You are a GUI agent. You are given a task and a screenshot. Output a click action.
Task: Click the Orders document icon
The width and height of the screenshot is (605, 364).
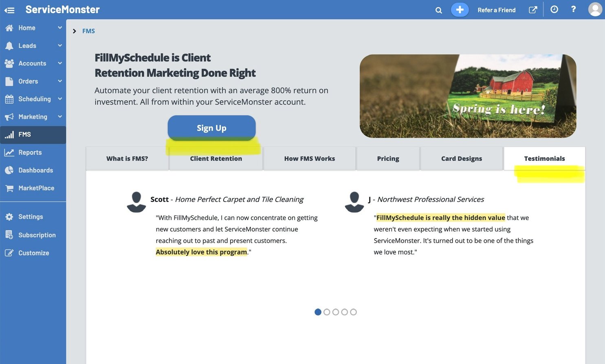click(9, 81)
